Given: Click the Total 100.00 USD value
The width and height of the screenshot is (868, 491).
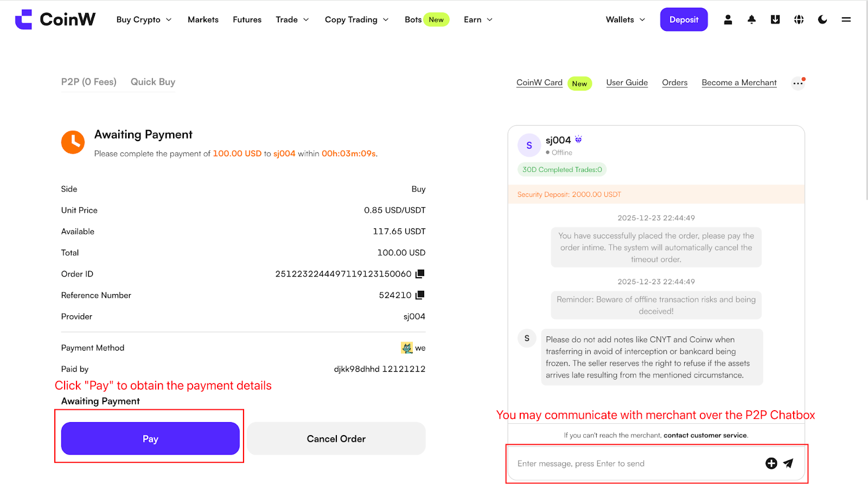Looking at the screenshot, I should coord(401,252).
